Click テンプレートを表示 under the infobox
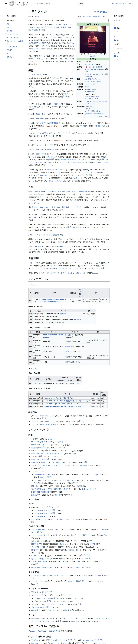 [x=103, y=116]
